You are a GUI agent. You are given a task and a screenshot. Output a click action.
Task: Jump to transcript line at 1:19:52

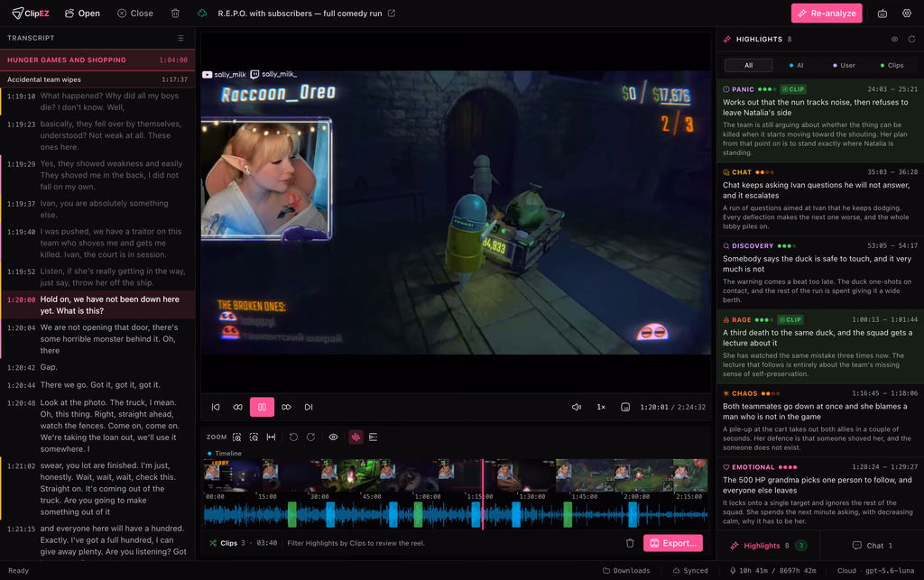(x=97, y=277)
